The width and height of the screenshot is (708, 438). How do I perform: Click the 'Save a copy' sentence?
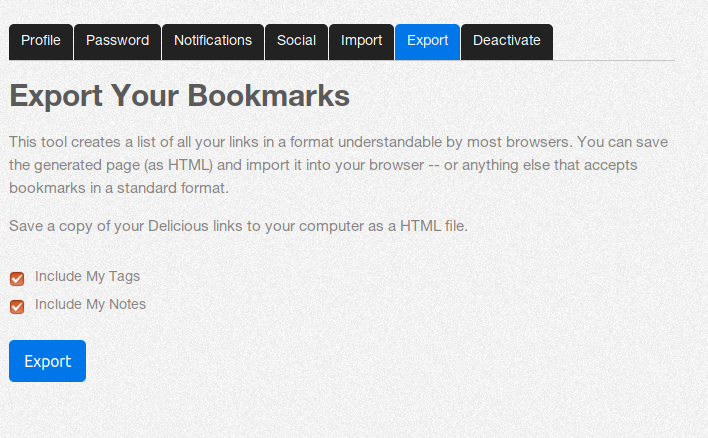(238, 226)
